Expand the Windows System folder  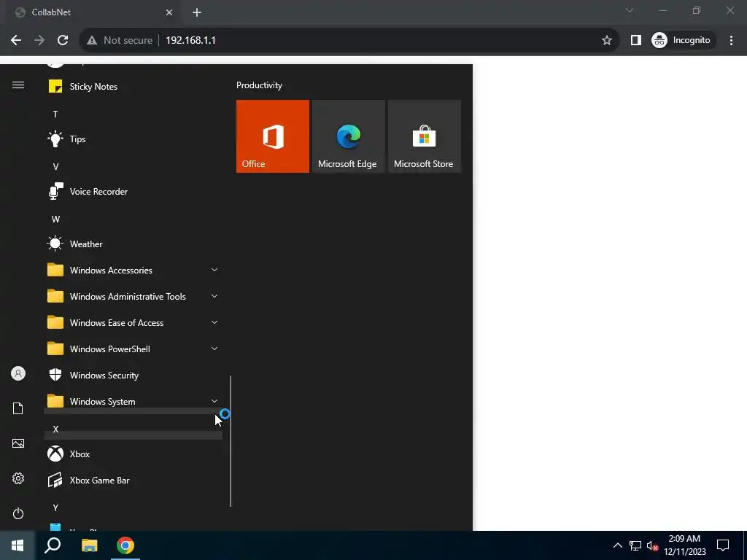click(133, 402)
